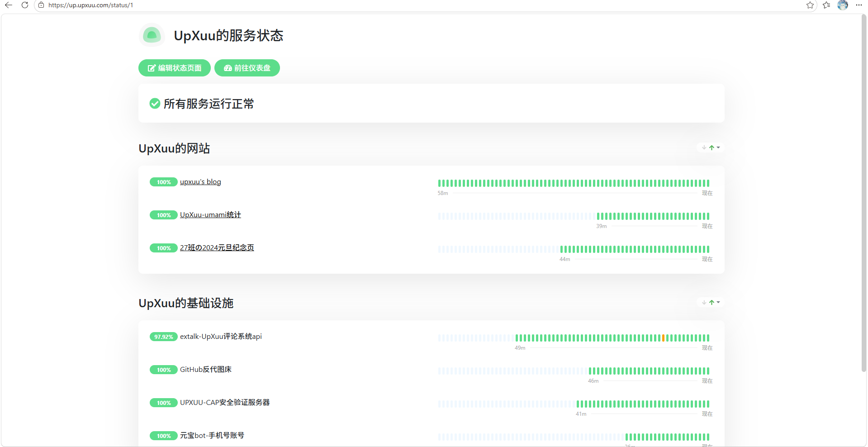Viewport: 868px width, 447px height.
Task: Reload the page with refresh icon
Action: 25,5
